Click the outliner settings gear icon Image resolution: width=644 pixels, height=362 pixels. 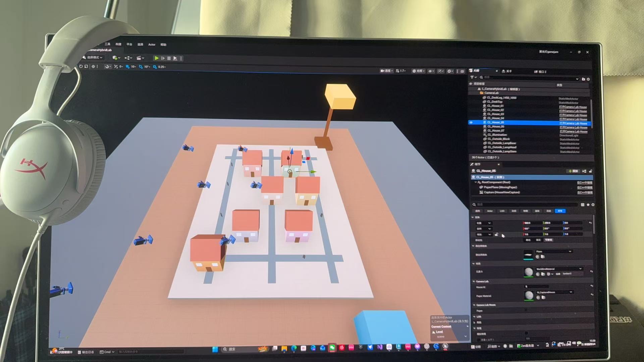(x=588, y=79)
